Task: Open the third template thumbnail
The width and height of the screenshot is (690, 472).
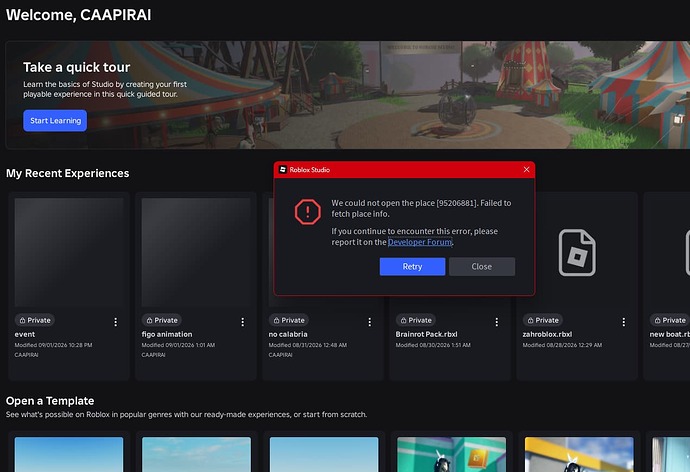Action: 324,454
